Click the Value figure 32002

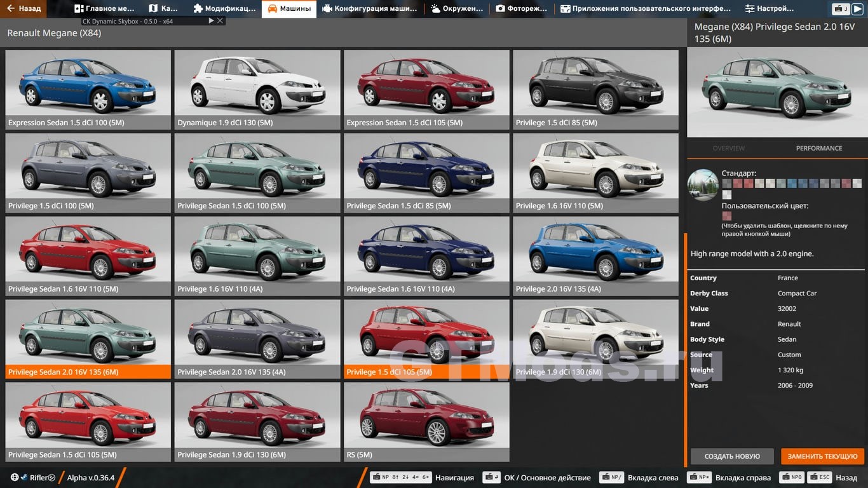point(787,308)
